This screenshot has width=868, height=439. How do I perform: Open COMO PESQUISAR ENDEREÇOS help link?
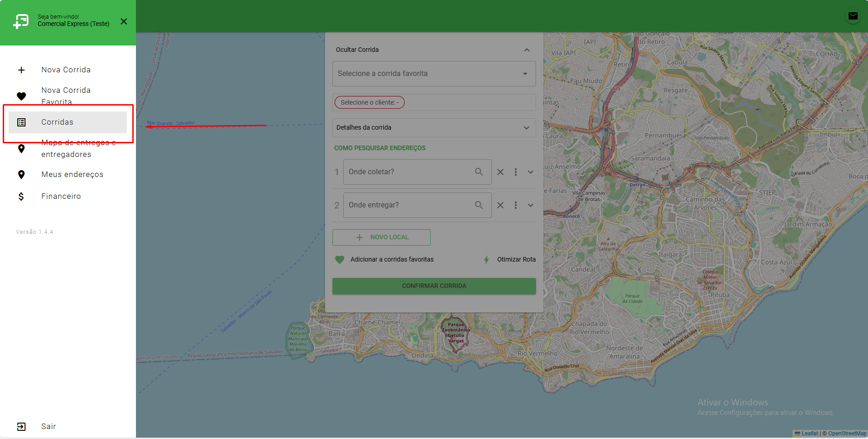point(380,148)
